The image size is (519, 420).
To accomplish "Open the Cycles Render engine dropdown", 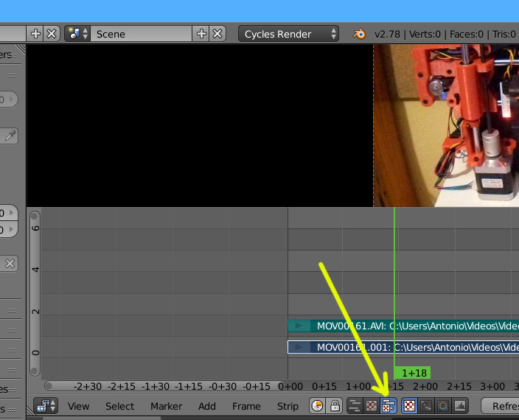I will [288, 34].
